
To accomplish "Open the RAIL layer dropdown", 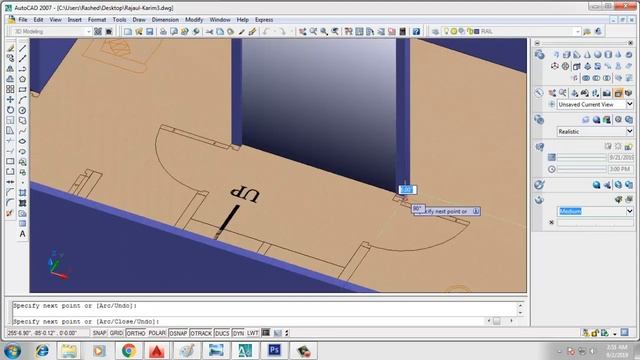I will click(577, 31).
